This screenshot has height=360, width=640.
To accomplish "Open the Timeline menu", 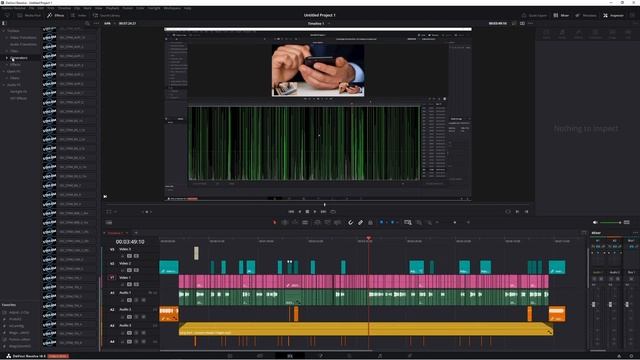I will pos(64,8).
